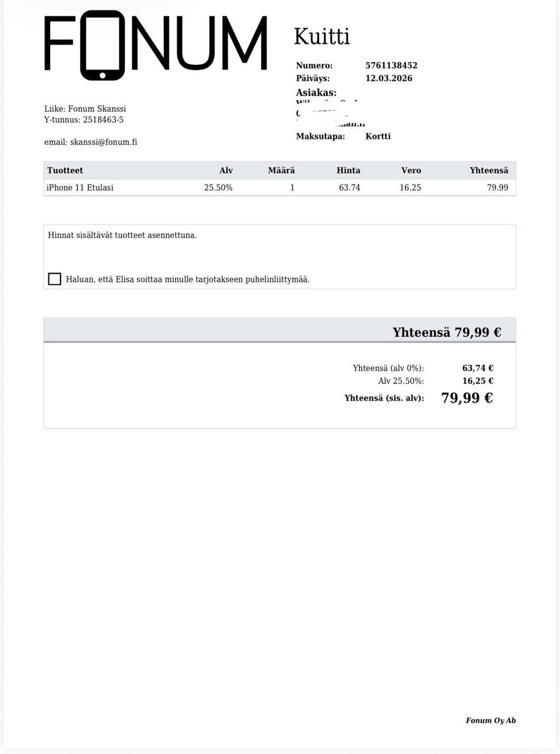This screenshot has width=560, height=754.
Task: Click the Asiakas customer heading
Action: pyautogui.click(x=316, y=92)
